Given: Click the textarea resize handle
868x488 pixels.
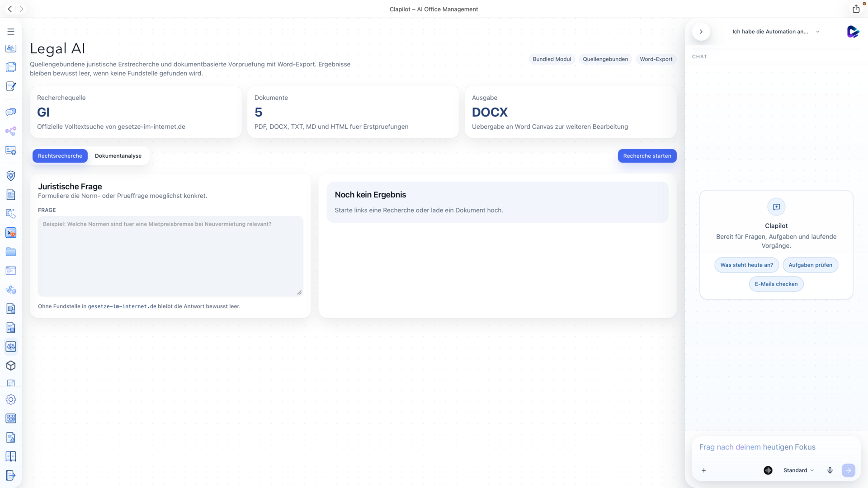Looking at the screenshot, I should [x=299, y=293].
